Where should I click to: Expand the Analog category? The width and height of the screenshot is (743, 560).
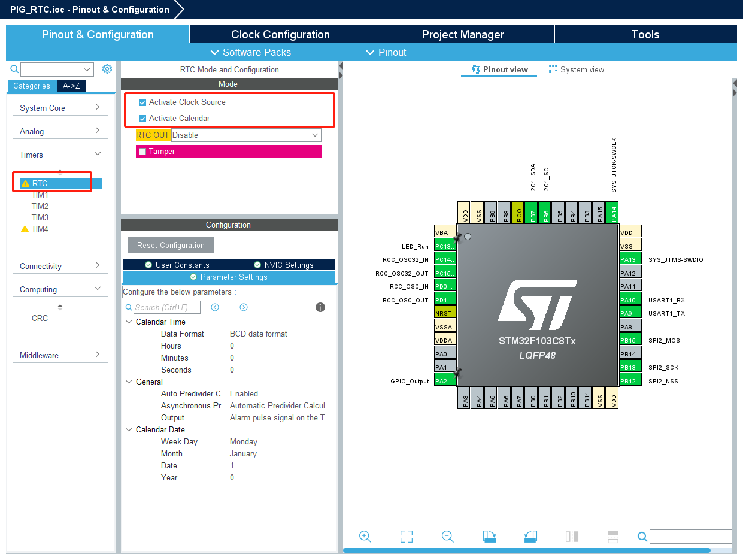point(60,131)
